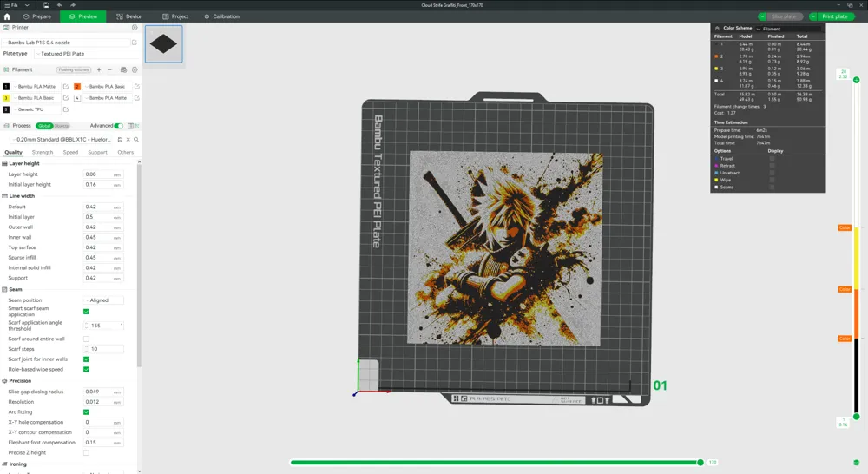868x474 pixels.
Task: Edit the printer preset
Action: point(134,42)
